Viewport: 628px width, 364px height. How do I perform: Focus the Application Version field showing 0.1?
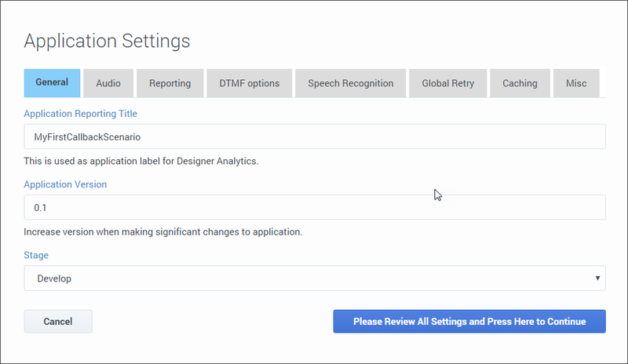click(314, 207)
